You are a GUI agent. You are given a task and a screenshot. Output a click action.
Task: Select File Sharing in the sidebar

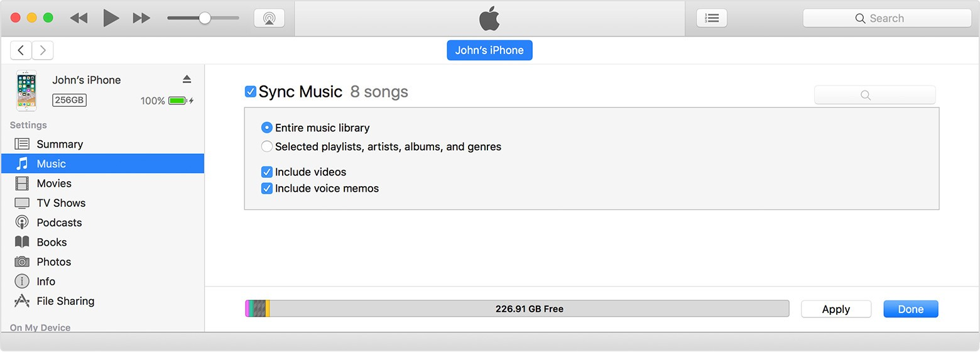click(65, 301)
